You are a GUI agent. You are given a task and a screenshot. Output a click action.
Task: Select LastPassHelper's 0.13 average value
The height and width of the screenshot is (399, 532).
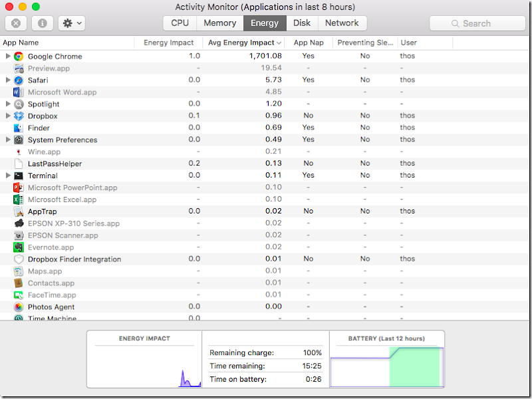click(273, 163)
